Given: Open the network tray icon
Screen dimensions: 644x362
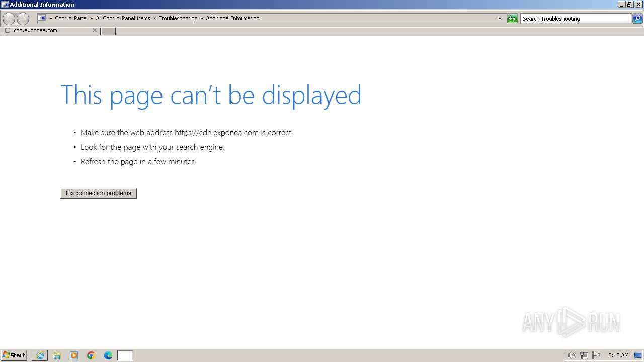Looking at the screenshot, I should tap(584, 355).
